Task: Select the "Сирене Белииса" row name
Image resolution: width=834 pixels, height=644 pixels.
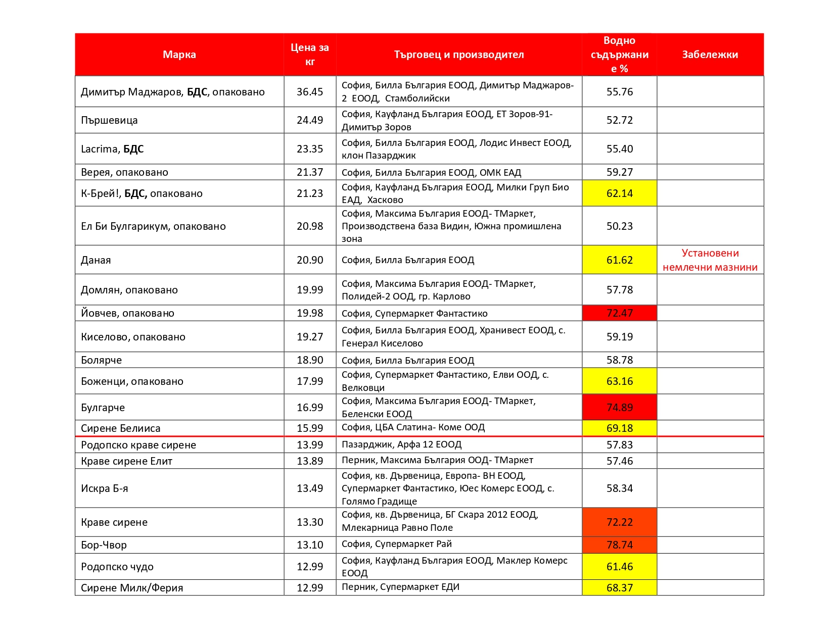Action: coord(120,428)
